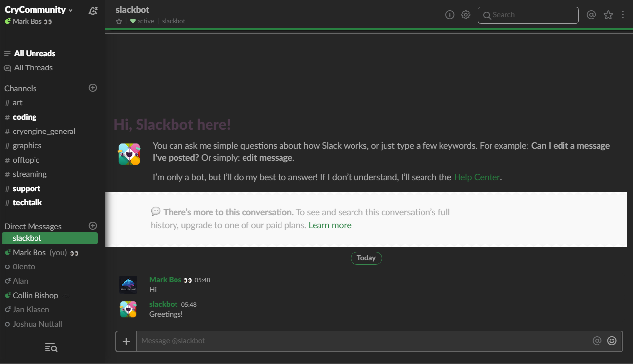Click the Search input field

pyautogui.click(x=528, y=15)
